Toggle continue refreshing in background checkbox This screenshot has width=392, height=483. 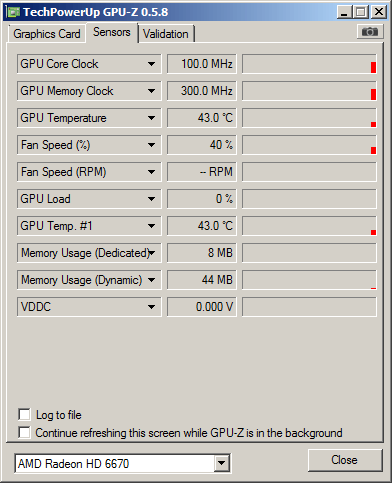point(24,432)
